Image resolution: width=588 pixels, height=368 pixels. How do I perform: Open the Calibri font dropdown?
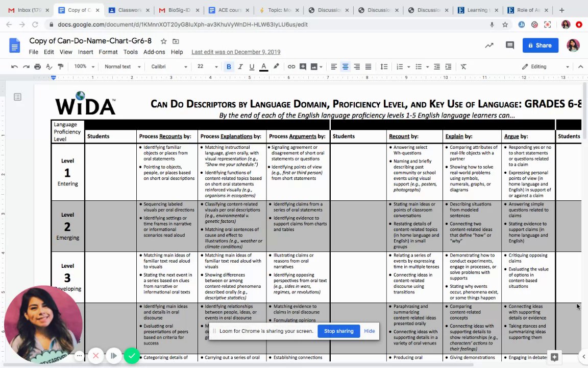coord(169,66)
